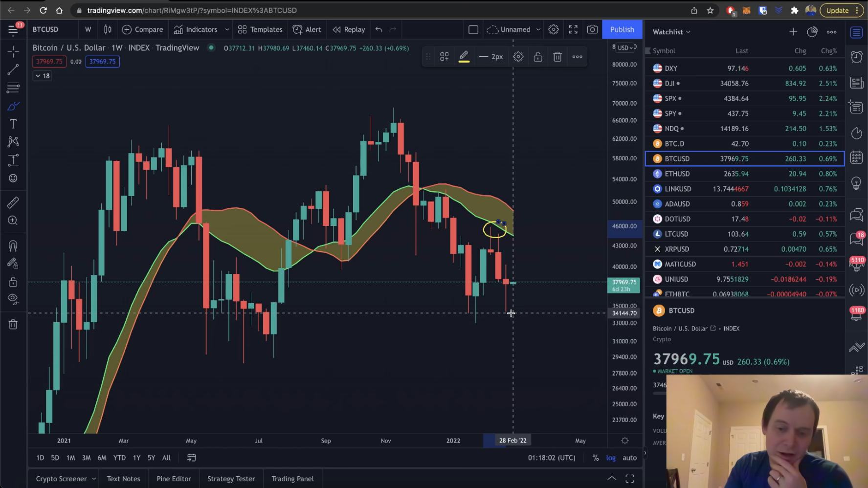868x488 pixels.
Task: Collapse the indicator legend showing 18
Action: (x=42, y=76)
